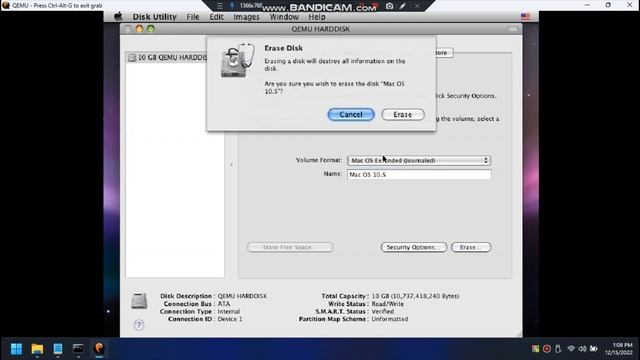Open the Edit menu
Screen dimensions: 640x360
[216, 17]
